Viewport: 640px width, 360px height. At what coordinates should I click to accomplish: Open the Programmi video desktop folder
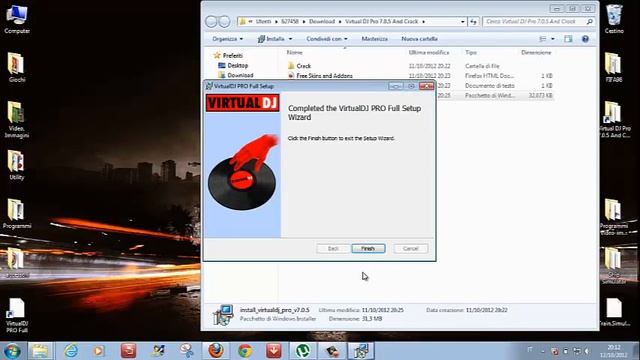(x=614, y=216)
